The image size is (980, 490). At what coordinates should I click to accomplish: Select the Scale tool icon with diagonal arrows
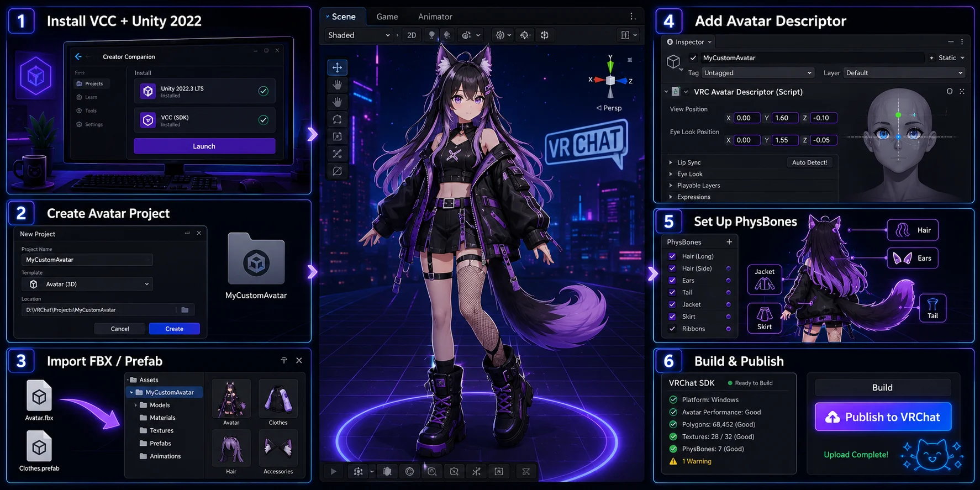click(x=337, y=154)
